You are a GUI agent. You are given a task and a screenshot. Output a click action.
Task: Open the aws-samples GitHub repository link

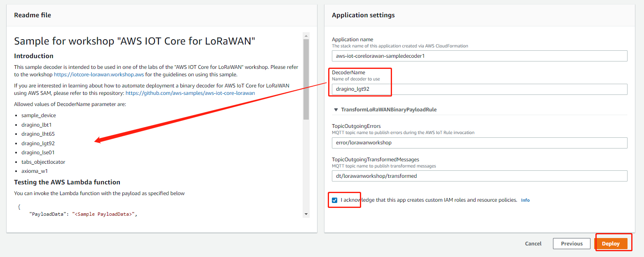pos(190,93)
